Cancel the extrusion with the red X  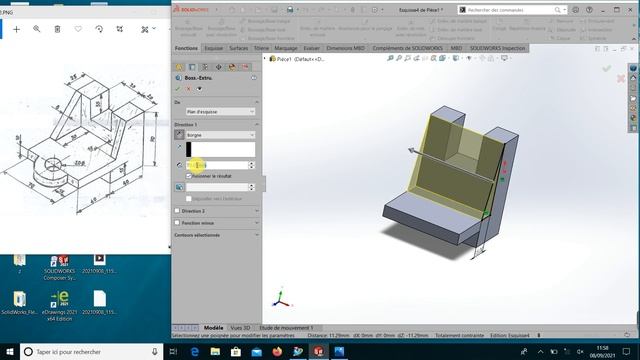(x=188, y=89)
